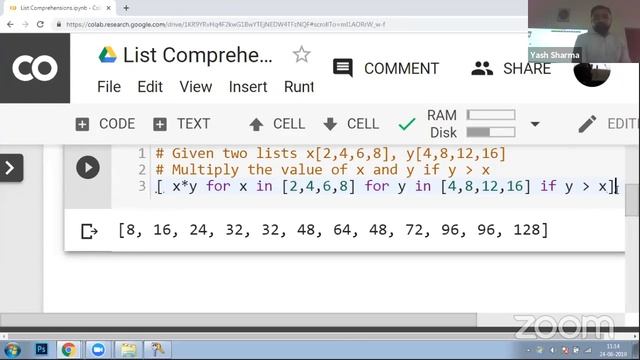Click the comment '# Multiply the value of x and y'
The width and height of the screenshot is (640, 360).
pyautogui.click(x=322, y=170)
